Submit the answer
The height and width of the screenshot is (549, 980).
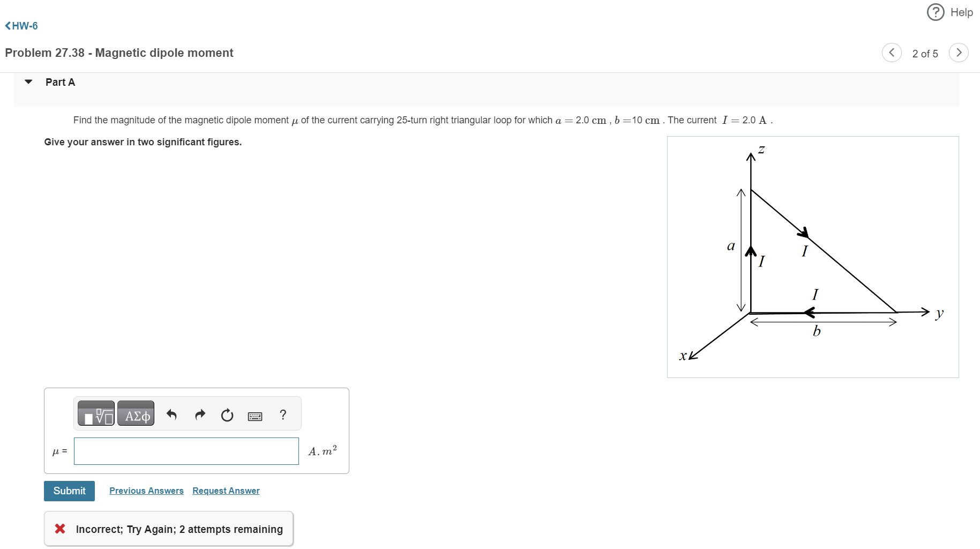click(69, 491)
